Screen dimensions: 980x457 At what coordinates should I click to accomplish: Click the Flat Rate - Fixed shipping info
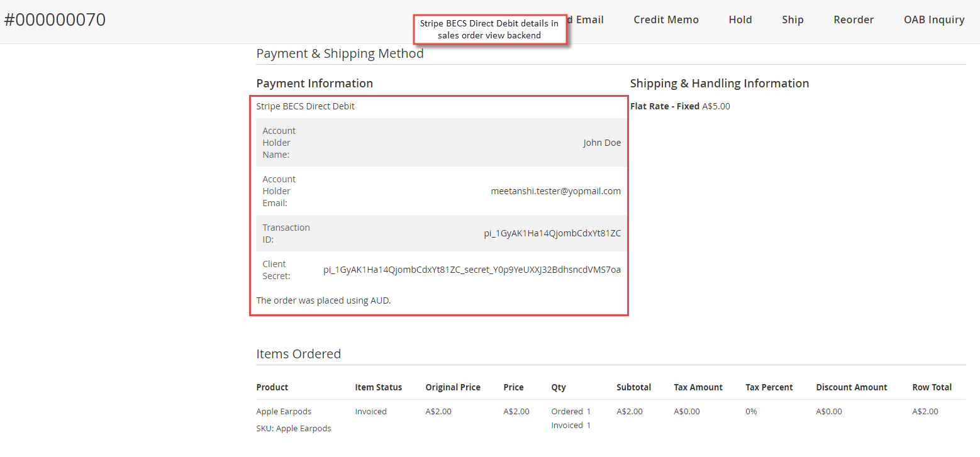[x=680, y=106]
